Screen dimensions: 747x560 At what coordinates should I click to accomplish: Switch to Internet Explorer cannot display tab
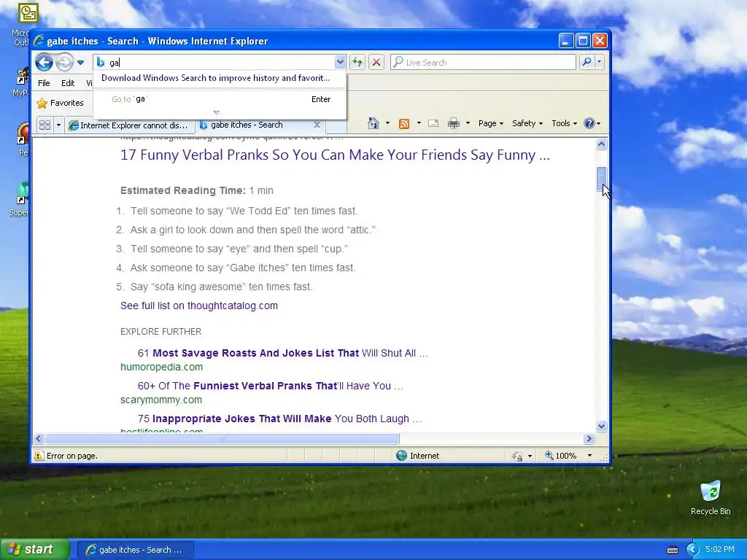click(x=130, y=125)
